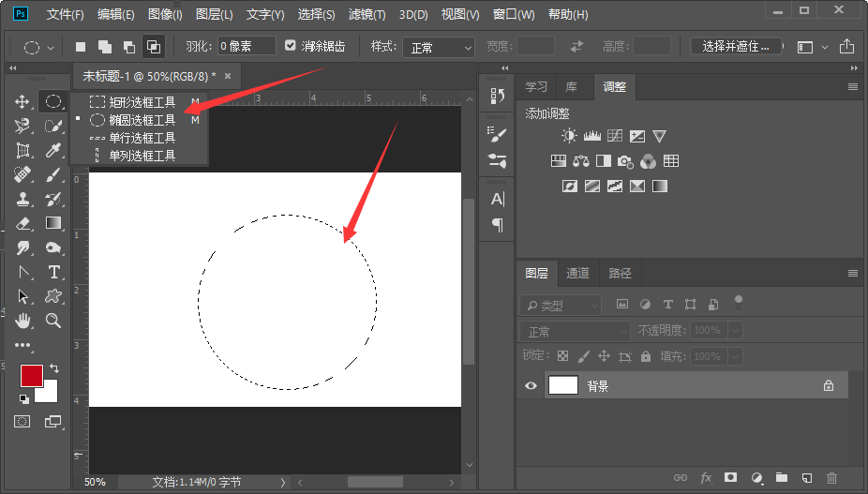Choose Subtract from Selection mode
This screenshot has width=868, height=494.
[129, 47]
